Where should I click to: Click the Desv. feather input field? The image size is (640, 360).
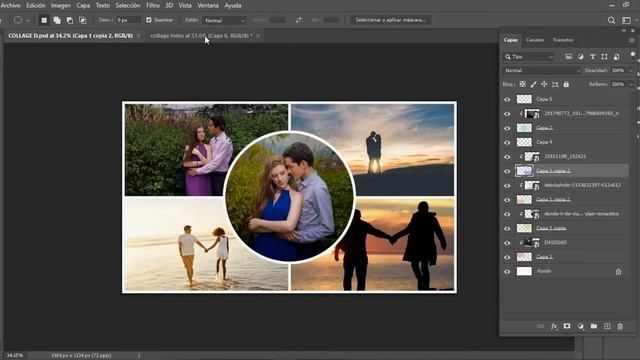pos(129,20)
